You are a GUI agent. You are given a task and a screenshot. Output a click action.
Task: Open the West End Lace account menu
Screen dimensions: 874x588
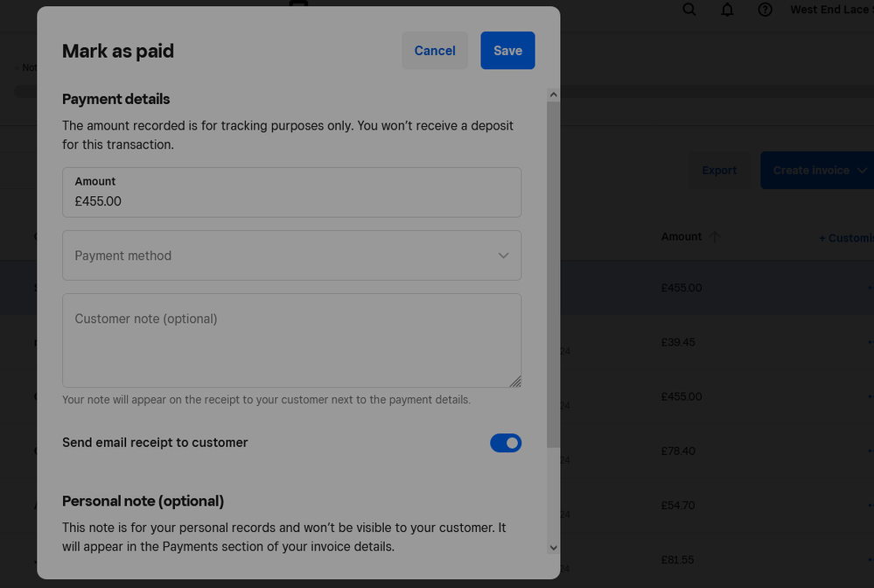(x=829, y=10)
